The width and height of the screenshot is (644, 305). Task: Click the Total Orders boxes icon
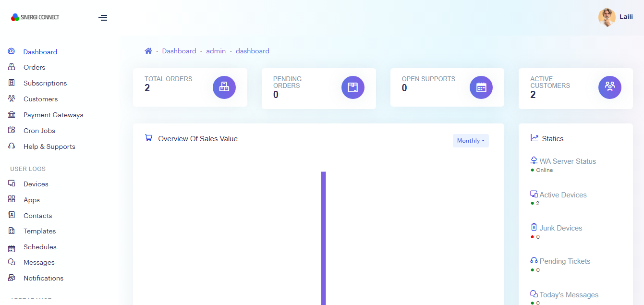[224, 87]
